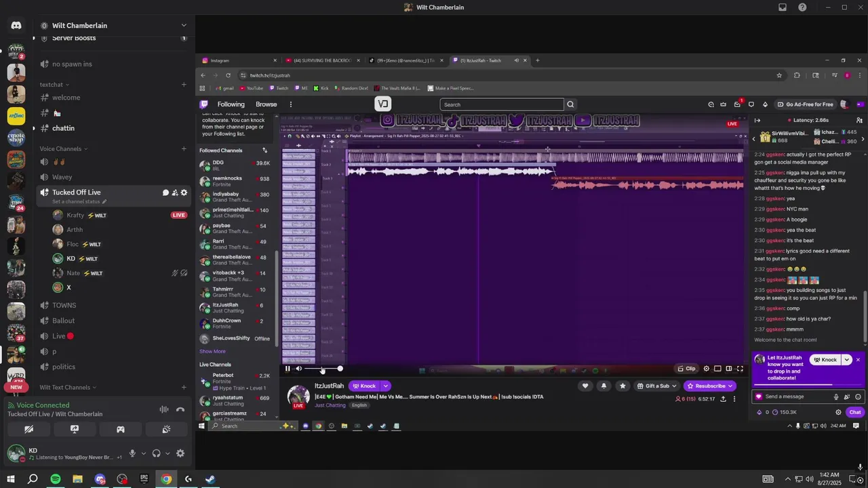This screenshot has width=868, height=488.
Task: Open the Gift a Sub dropdown
Action: (657, 386)
